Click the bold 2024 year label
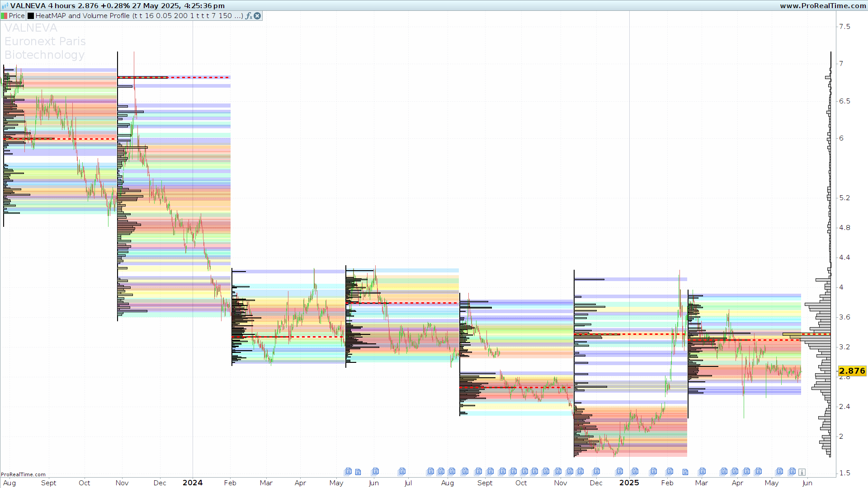The image size is (868, 488). pos(193,483)
